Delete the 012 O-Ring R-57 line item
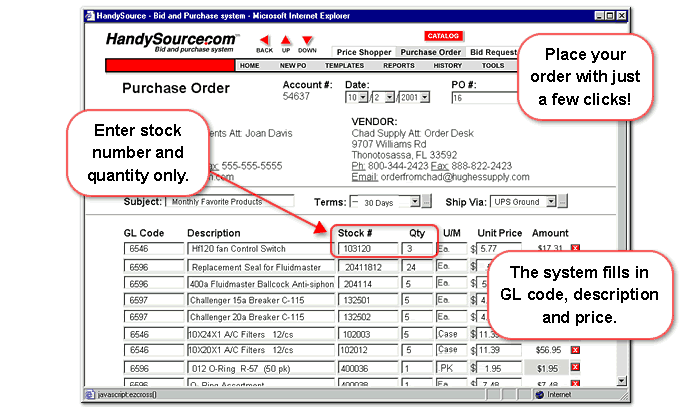The height and width of the screenshot is (410, 686). click(576, 368)
